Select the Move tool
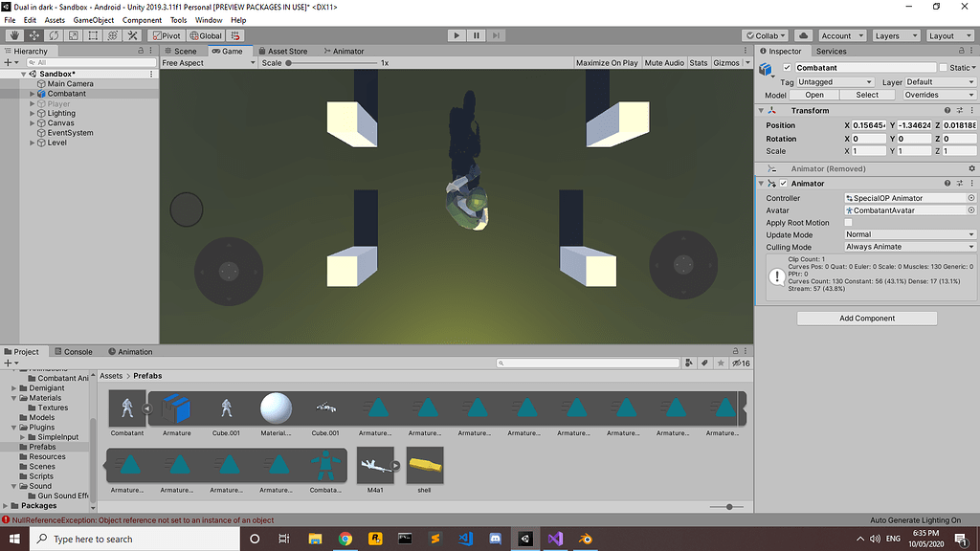 pos(33,35)
